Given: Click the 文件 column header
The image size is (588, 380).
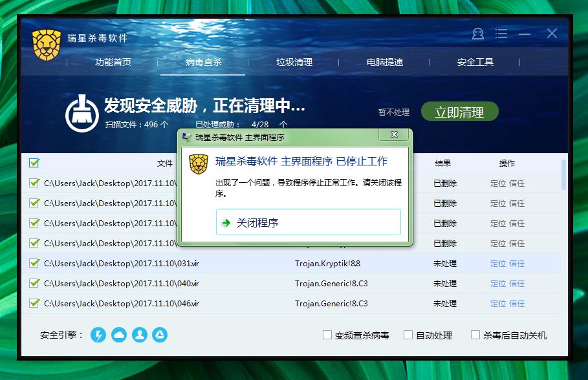Looking at the screenshot, I should (x=164, y=164).
